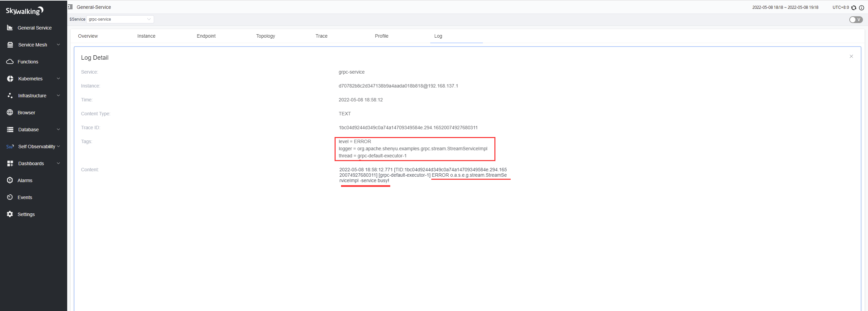Screen dimensions: 868x311
Task: Click the Skywalking logo
Action: [24, 11]
